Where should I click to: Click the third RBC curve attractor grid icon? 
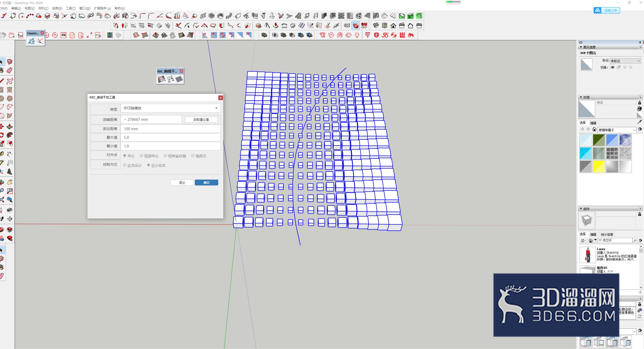pyautogui.click(x=179, y=79)
